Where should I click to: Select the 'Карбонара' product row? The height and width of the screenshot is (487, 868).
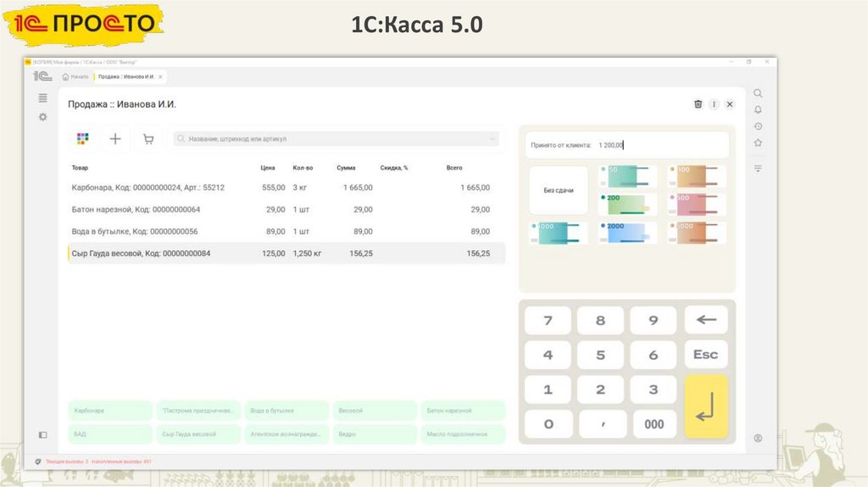pyautogui.click(x=287, y=188)
